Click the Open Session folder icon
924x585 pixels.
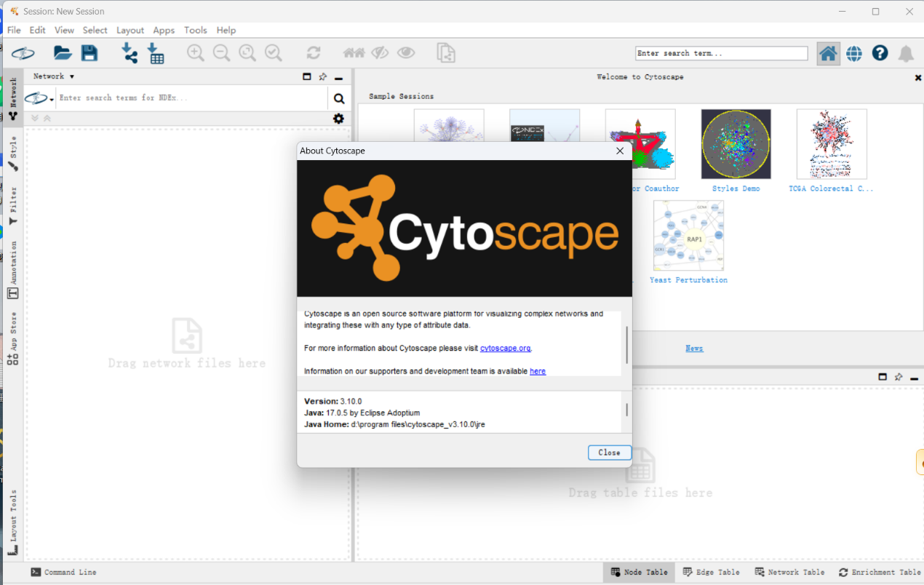pos(63,53)
